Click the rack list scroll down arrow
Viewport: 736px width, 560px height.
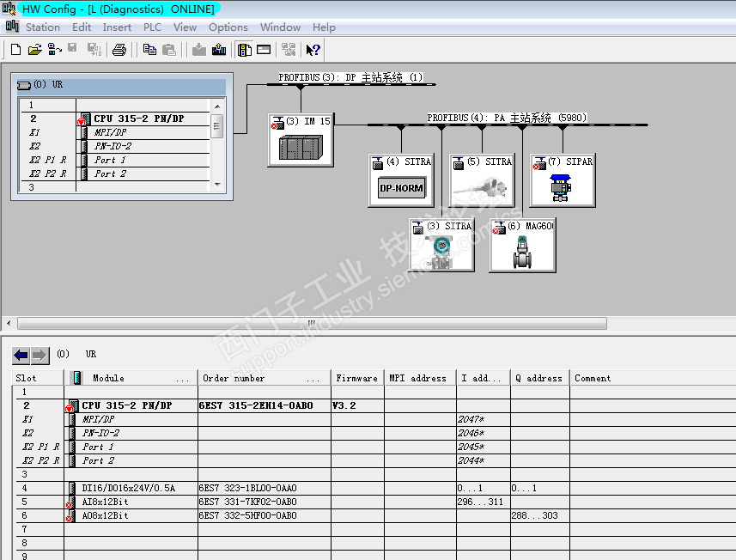[x=217, y=185]
